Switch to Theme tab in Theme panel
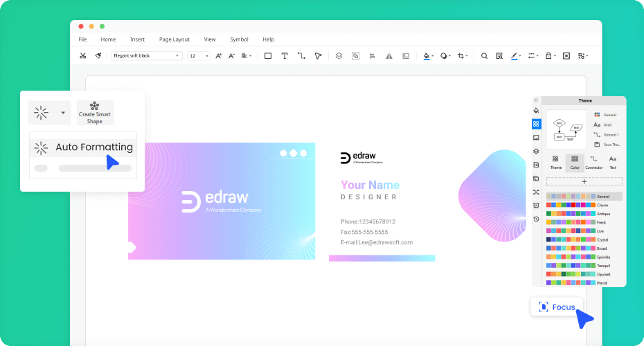This screenshot has height=346, width=644. pos(555,163)
